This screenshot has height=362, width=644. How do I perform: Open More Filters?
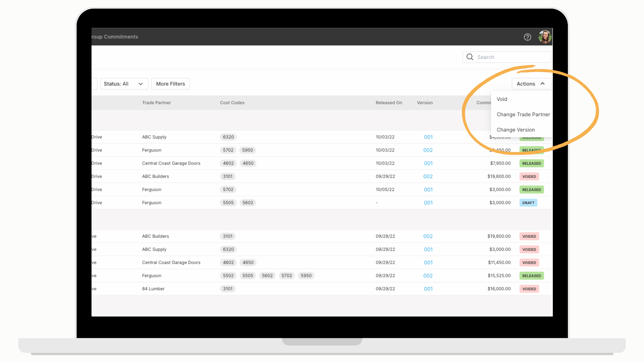[x=170, y=84]
